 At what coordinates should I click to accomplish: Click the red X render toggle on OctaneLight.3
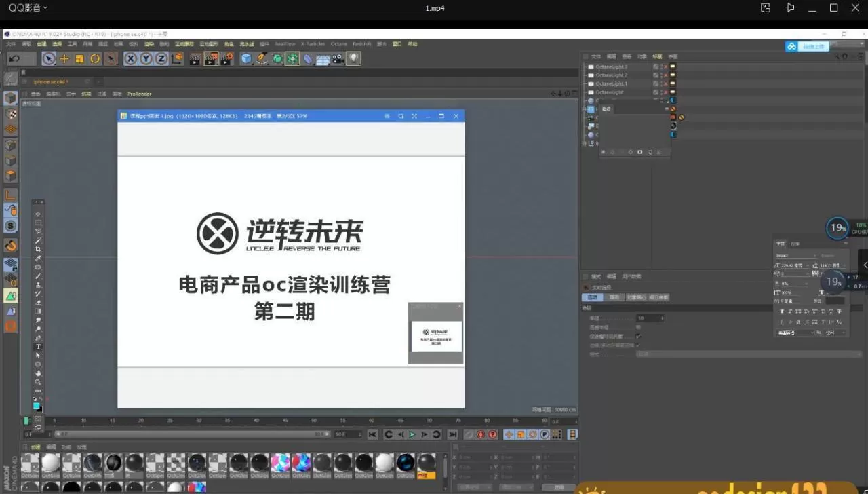666,66
